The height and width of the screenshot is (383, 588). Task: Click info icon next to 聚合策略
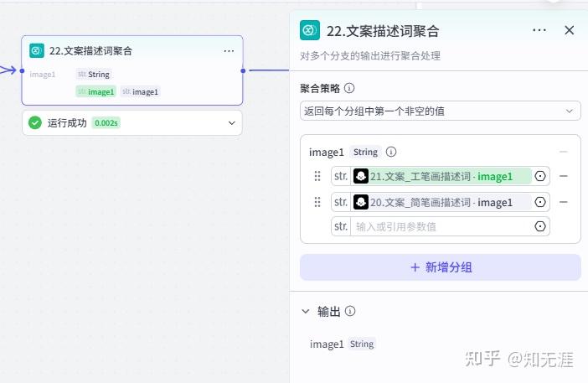click(x=349, y=88)
